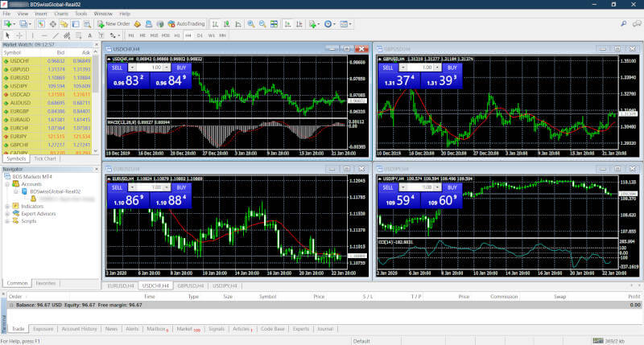Switch to D1 timeframe button
The image size is (644, 345).
(x=200, y=35)
